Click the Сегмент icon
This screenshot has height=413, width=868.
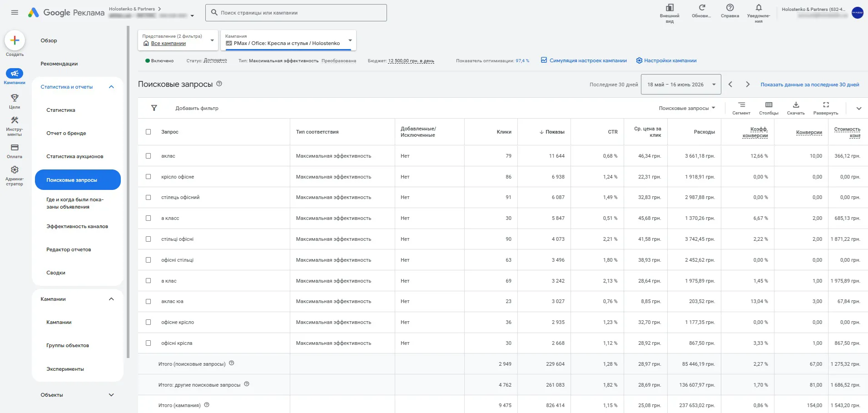[x=741, y=105]
